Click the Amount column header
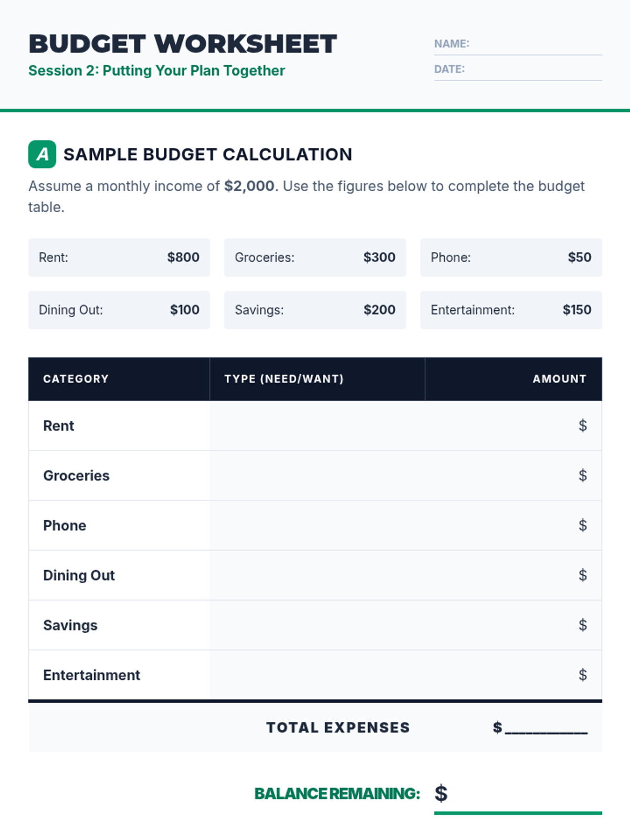The image size is (630, 840). (x=559, y=379)
